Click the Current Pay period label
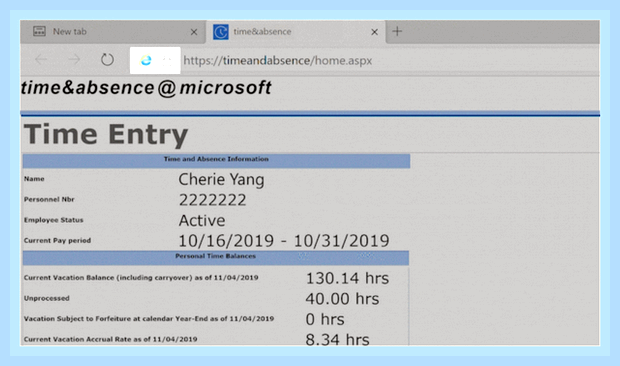The height and width of the screenshot is (366, 620). (x=57, y=240)
